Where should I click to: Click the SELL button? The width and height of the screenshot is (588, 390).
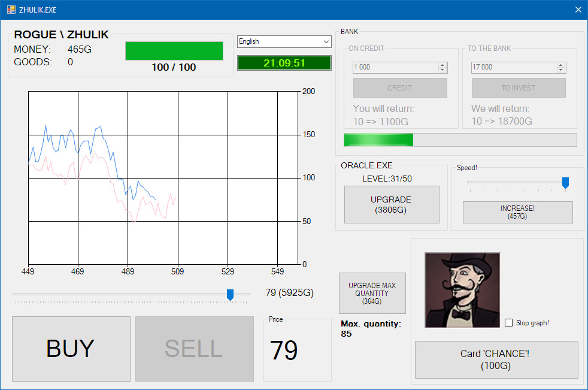[x=193, y=349]
